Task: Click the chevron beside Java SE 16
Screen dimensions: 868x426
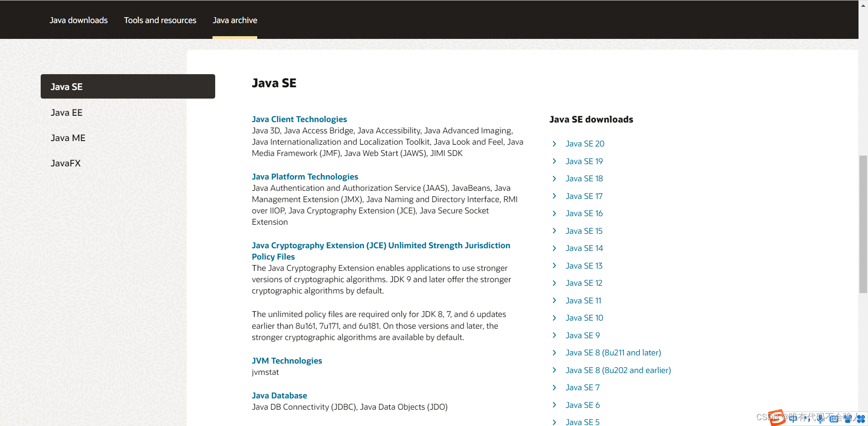Action: pyautogui.click(x=554, y=213)
